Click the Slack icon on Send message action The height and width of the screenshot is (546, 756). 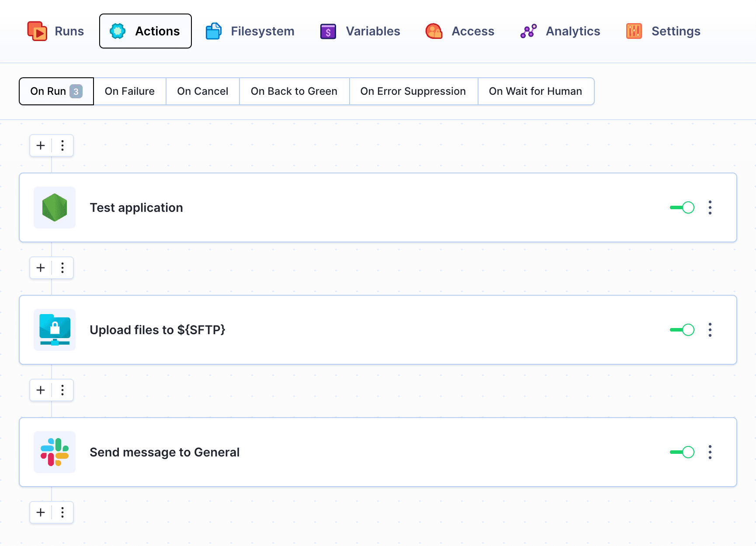(x=55, y=452)
